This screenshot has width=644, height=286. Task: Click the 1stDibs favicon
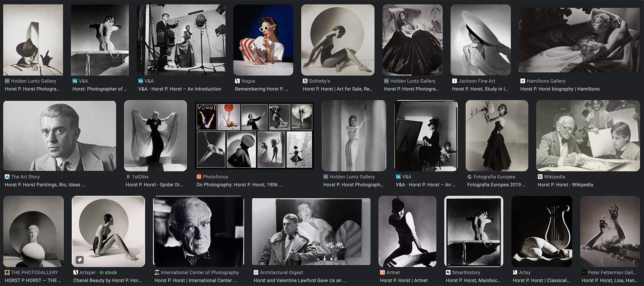[128, 177]
